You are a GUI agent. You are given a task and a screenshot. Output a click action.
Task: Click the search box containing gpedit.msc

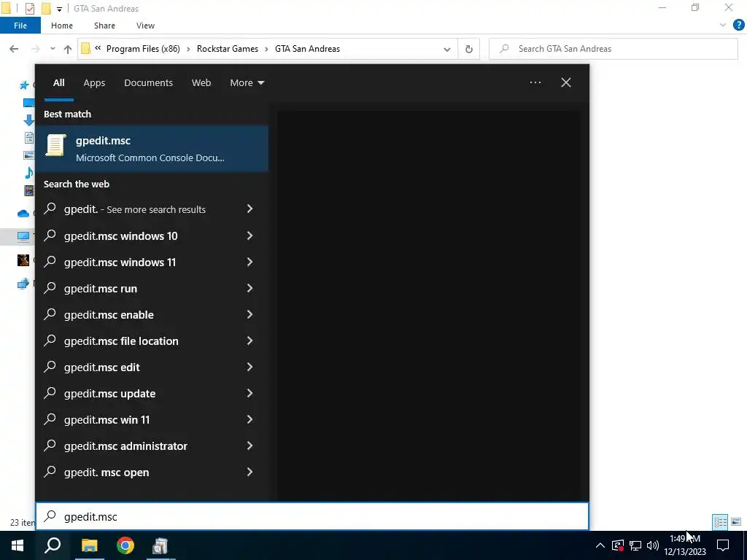click(312, 517)
